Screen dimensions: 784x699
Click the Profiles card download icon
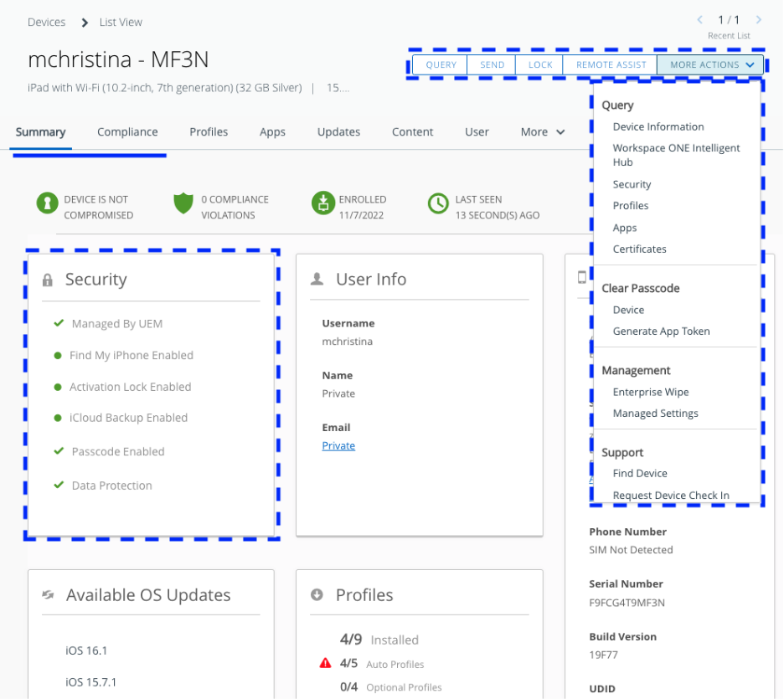pos(317,594)
